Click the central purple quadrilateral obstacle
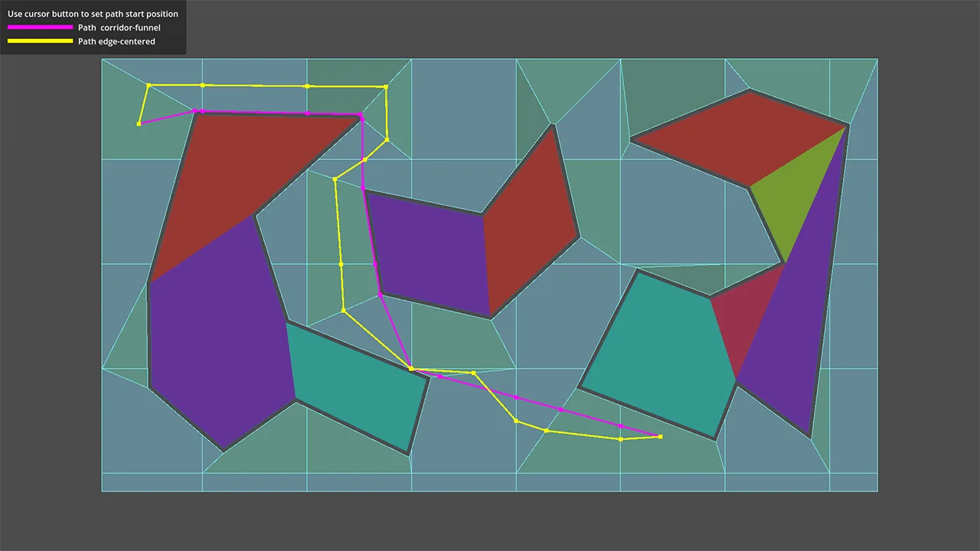The height and width of the screenshot is (551, 980). click(429, 253)
